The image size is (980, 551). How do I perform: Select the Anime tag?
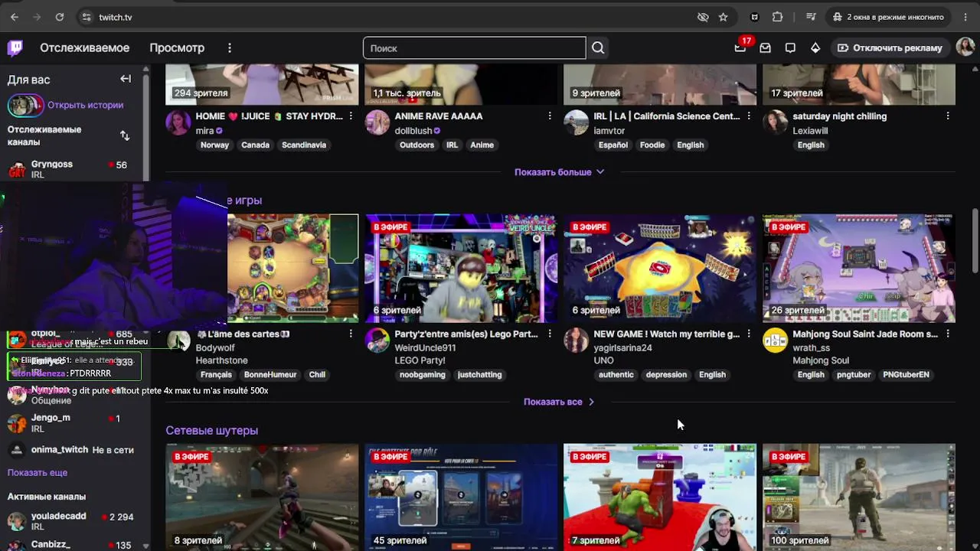[482, 145]
